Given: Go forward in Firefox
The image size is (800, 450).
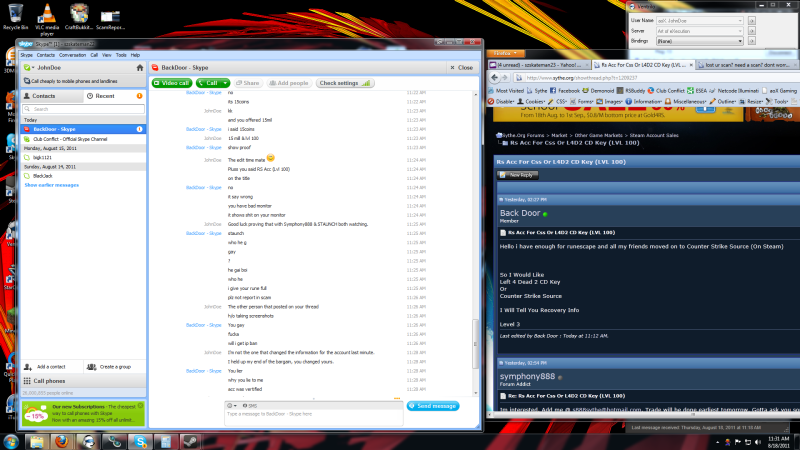Looking at the screenshot, I should point(505,78).
